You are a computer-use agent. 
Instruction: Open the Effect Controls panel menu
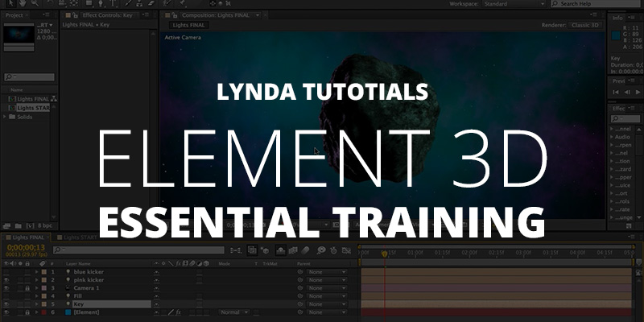click(146, 15)
